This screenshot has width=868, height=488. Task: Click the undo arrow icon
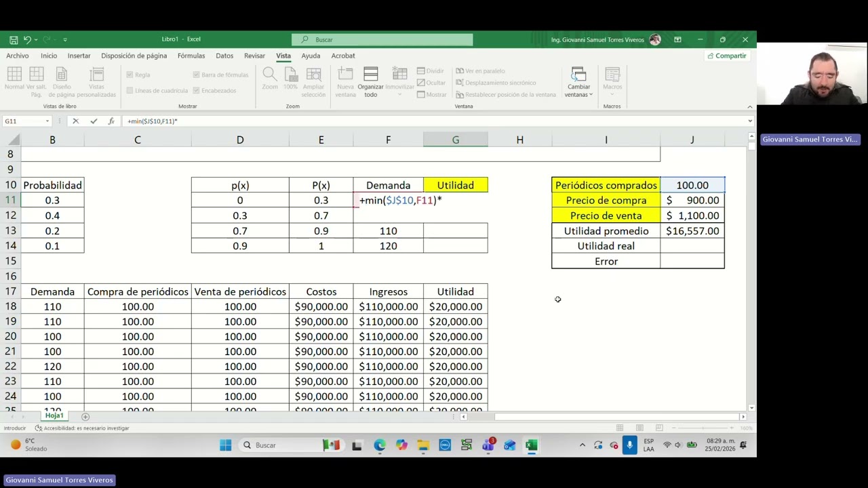[27, 39]
